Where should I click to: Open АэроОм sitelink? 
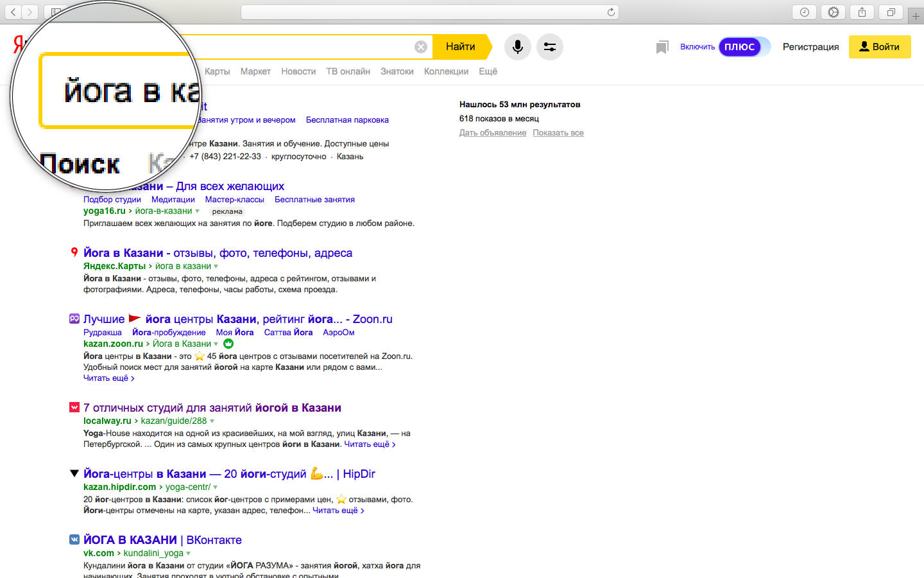point(339,333)
